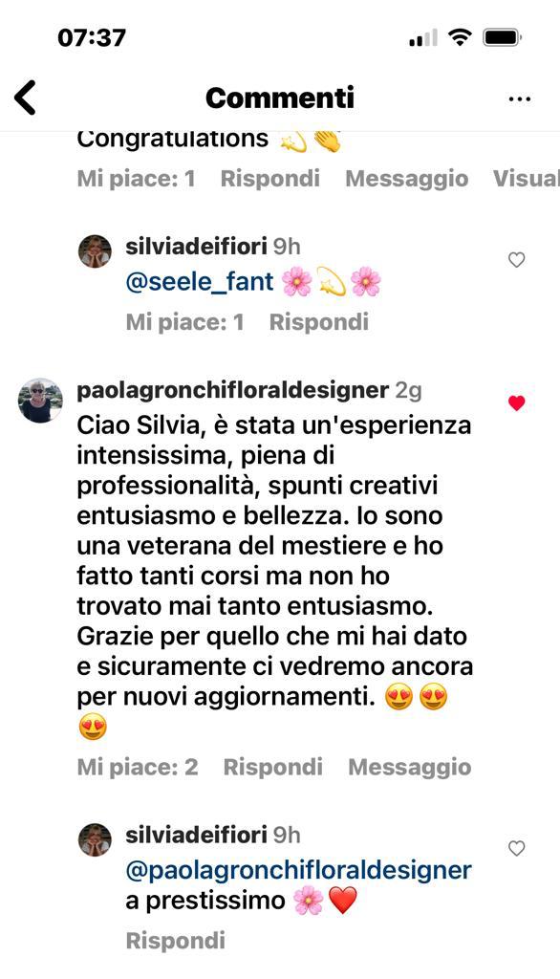560x979 pixels.
Task: Tap Rispondi under the @seele_fant reply
Action: coord(318,322)
